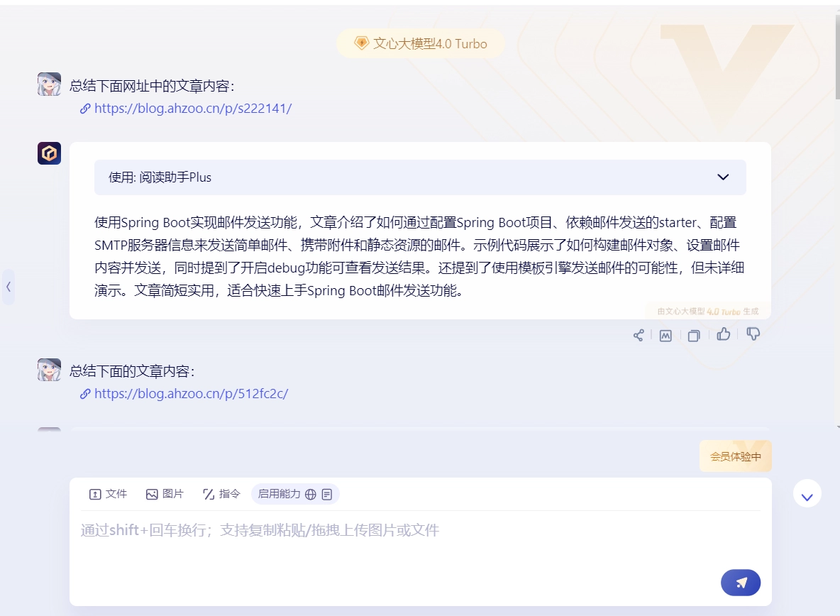
Task: Expand the left sidebar collapse handle
Action: 8,287
